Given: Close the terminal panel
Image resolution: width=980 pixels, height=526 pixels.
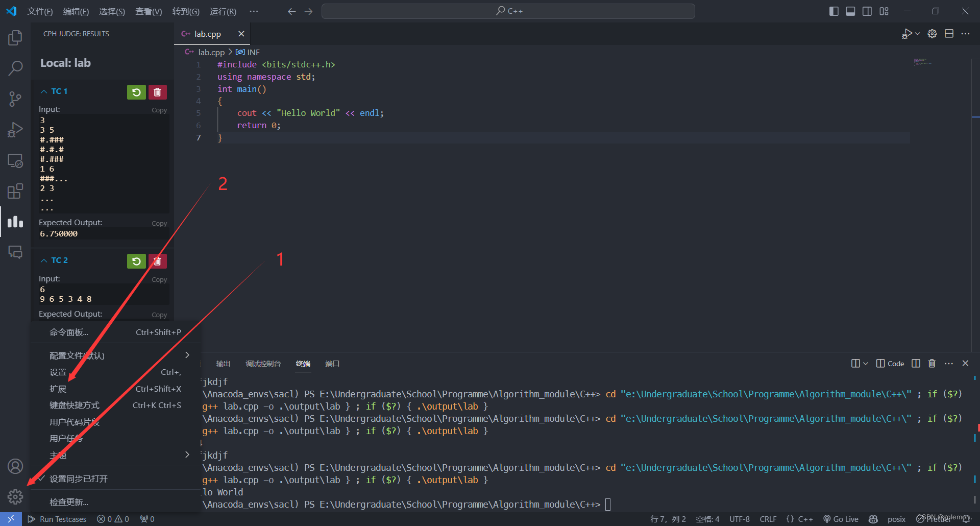Looking at the screenshot, I should click(x=965, y=363).
